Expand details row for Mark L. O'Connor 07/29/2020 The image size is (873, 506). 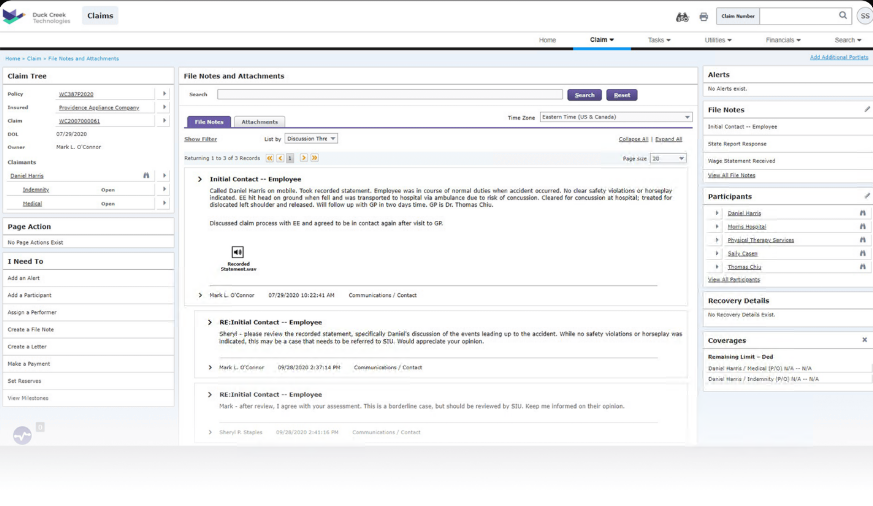coord(200,295)
